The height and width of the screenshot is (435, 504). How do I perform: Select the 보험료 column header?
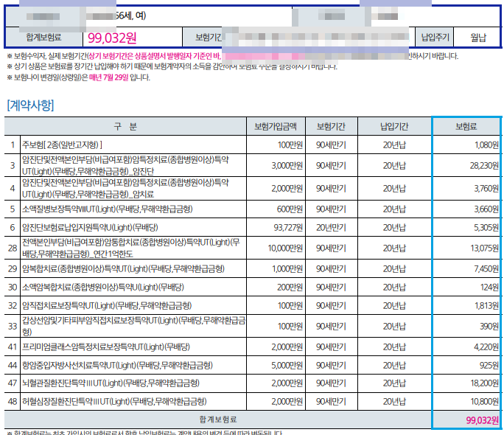(466, 126)
